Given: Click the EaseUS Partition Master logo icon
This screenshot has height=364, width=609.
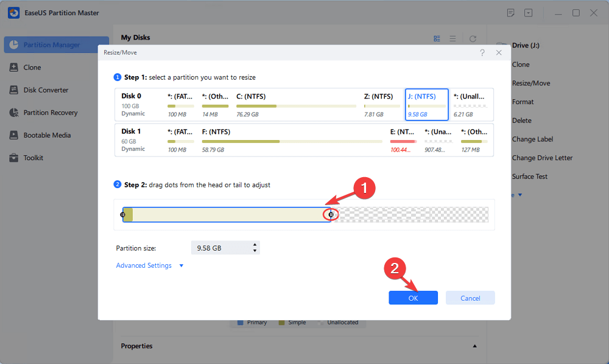Looking at the screenshot, I should [13, 13].
